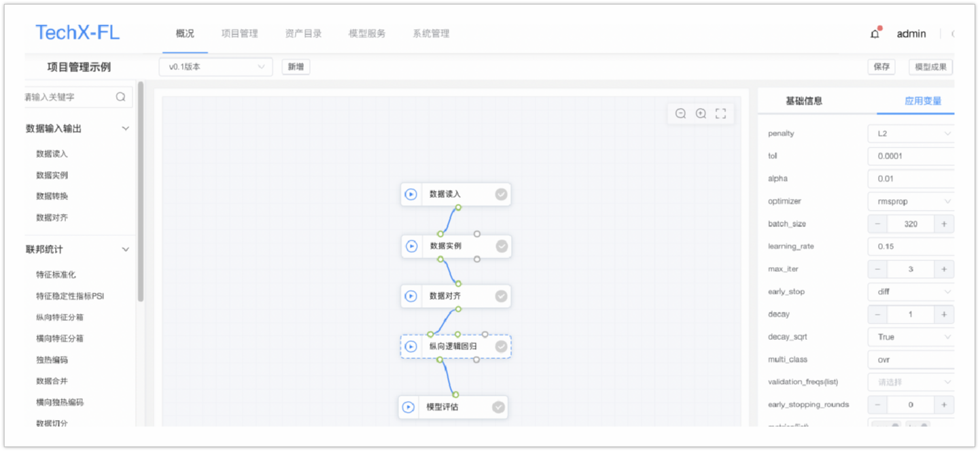This screenshot has width=980, height=452.
Task: Select 特征稳定性指标PSI in the component list
Action: click(69, 296)
